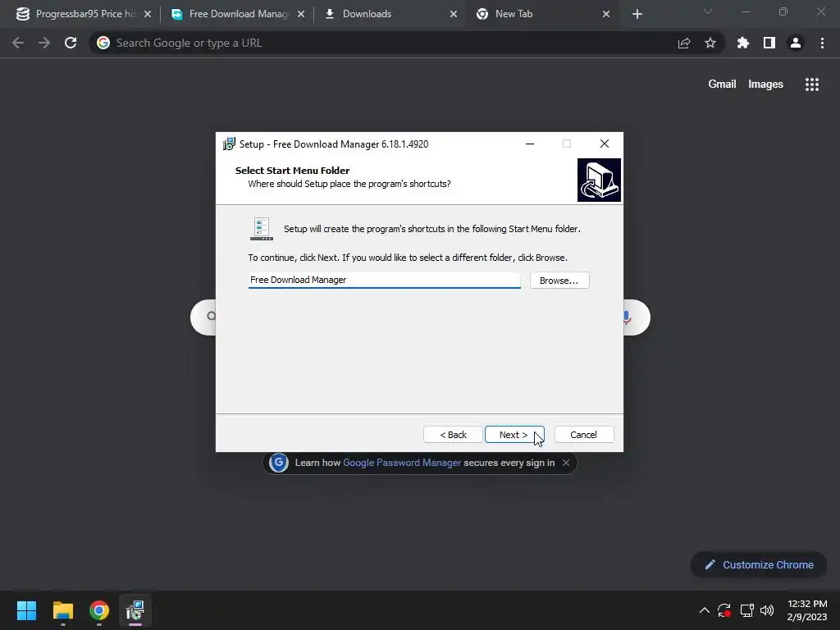This screenshot has height=630, width=840.
Task: Bookmark this tab with the star
Action: [710, 43]
